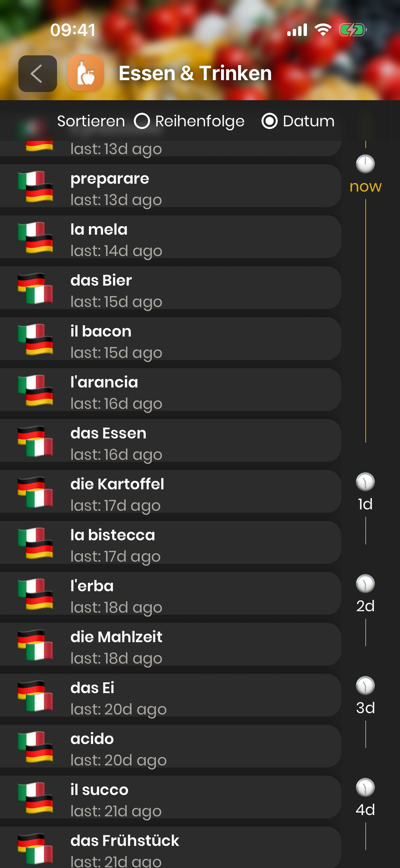The height and width of the screenshot is (868, 400).
Task: Tap the flag icon next to 'il bacon'
Action: [x=36, y=339]
